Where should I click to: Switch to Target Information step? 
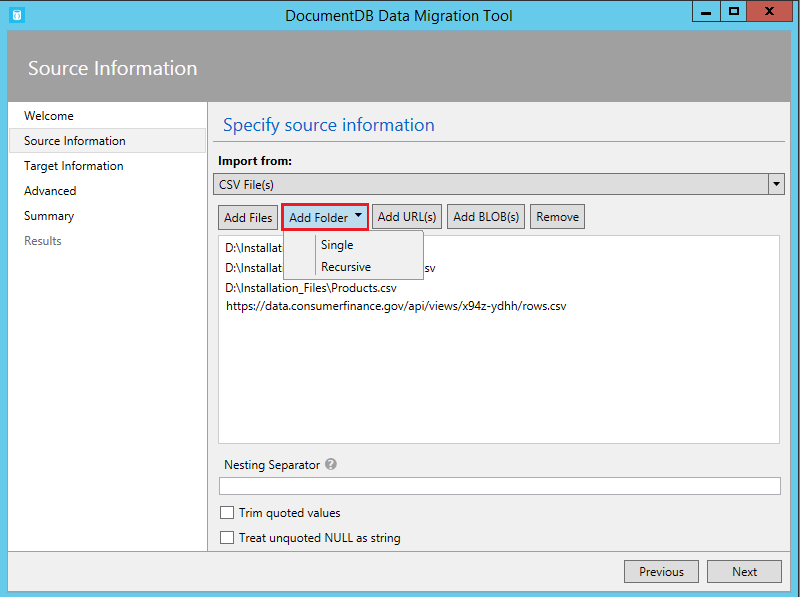tap(74, 166)
